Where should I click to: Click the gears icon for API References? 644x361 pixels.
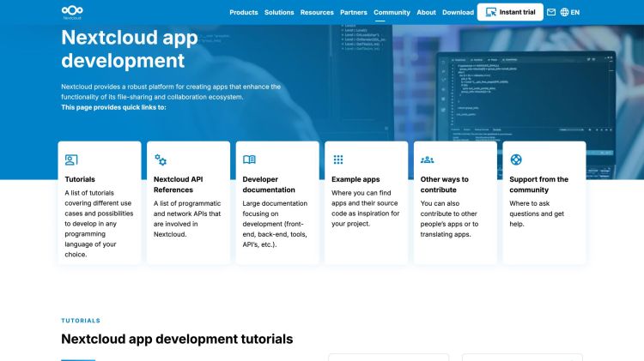coord(161,159)
